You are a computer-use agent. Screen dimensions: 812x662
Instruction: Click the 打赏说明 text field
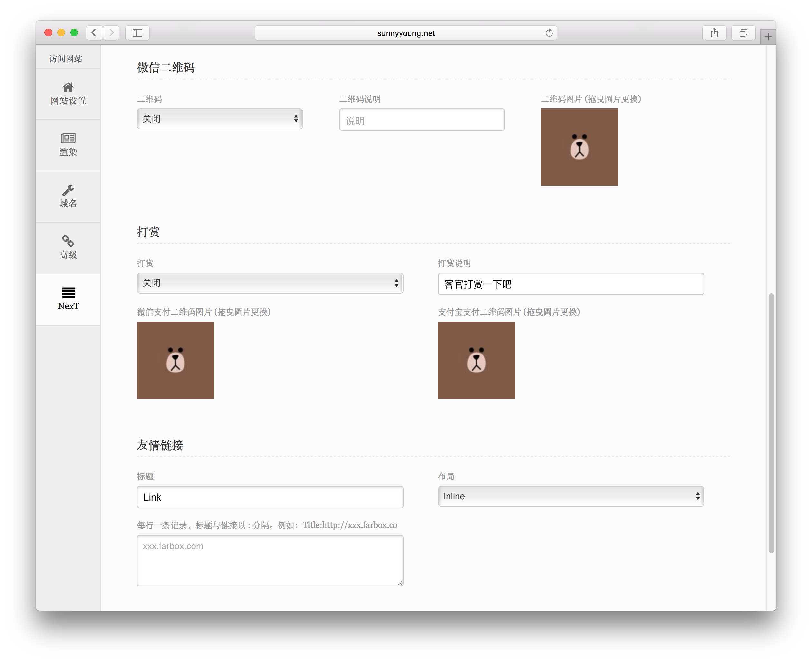[x=571, y=284]
